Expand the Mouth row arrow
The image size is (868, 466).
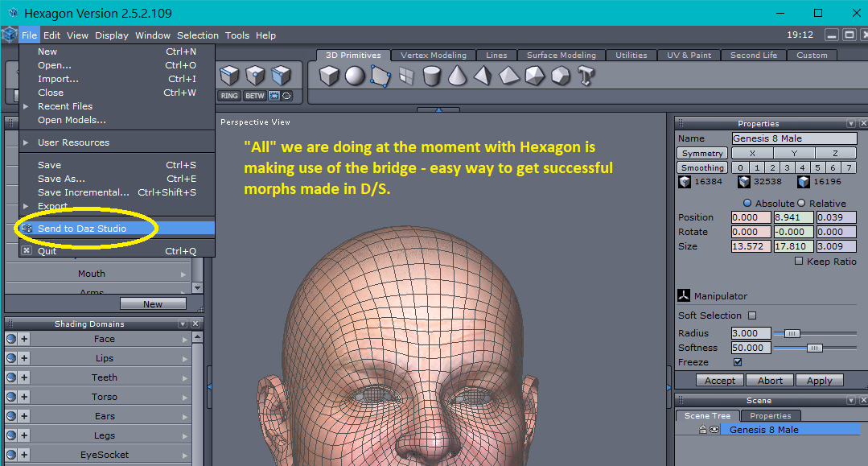(x=183, y=274)
